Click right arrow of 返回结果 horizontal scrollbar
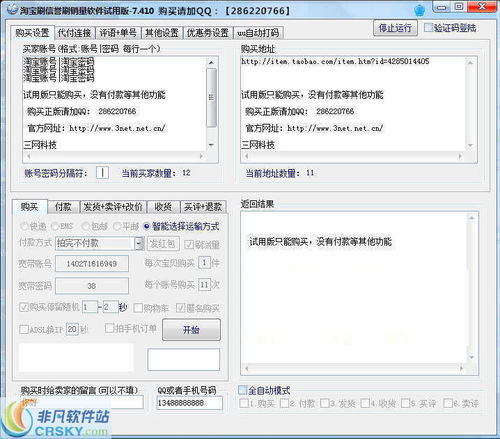Image resolution: width=500 pixels, height=439 pixels. (x=462, y=368)
